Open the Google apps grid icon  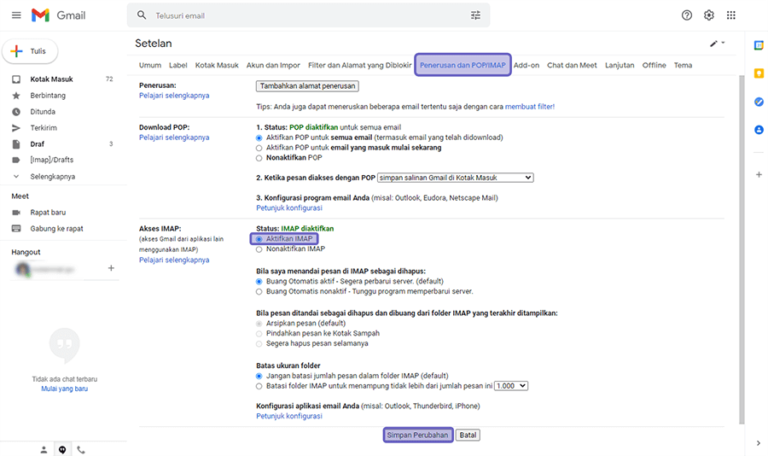pyautogui.click(x=731, y=15)
